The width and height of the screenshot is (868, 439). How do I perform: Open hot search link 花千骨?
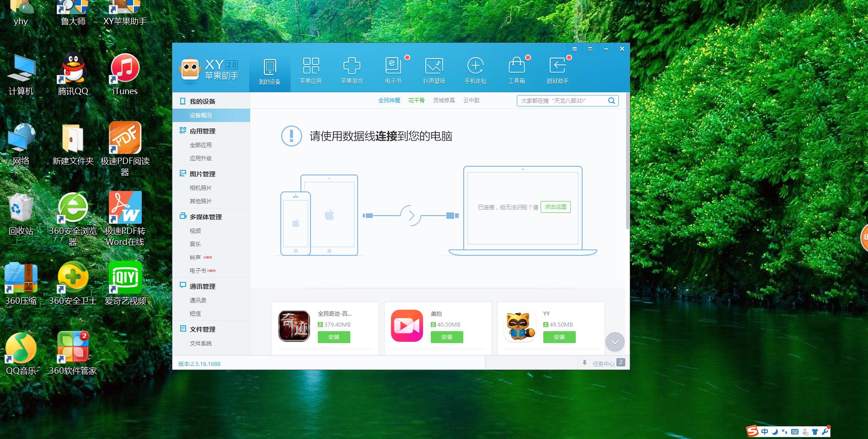coord(417,100)
